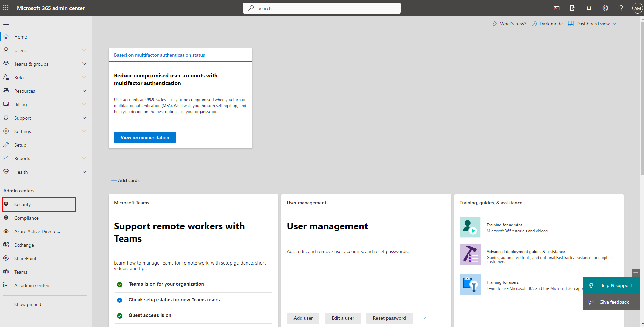
Task: Click the Teams admin center icon
Action: (6, 272)
